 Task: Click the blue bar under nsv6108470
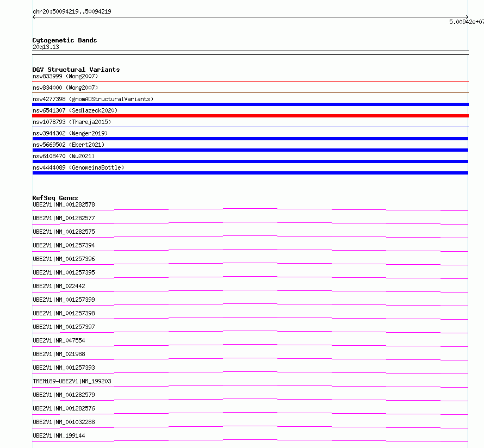[x=250, y=161]
